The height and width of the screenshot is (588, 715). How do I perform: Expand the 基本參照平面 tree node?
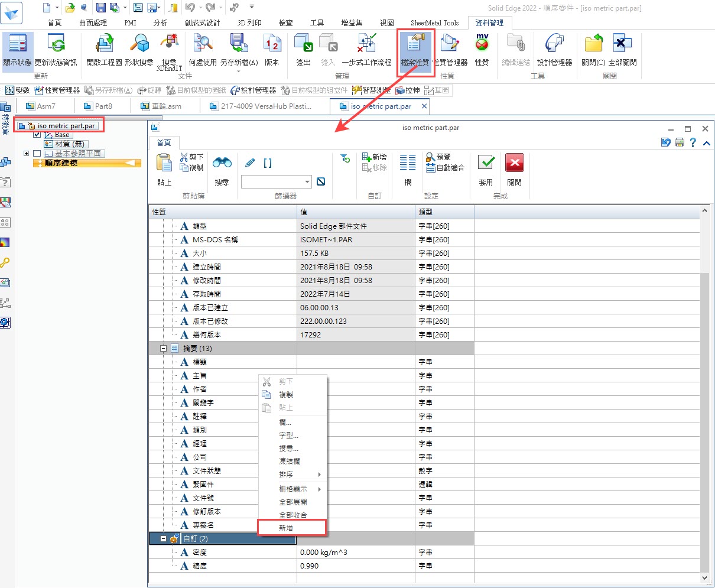[26, 154]
